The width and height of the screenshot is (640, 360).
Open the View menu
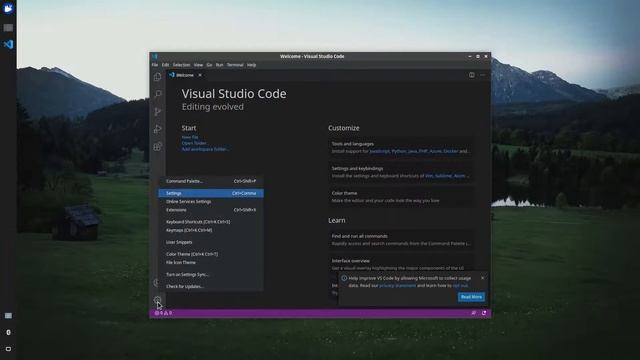(198, 65)
